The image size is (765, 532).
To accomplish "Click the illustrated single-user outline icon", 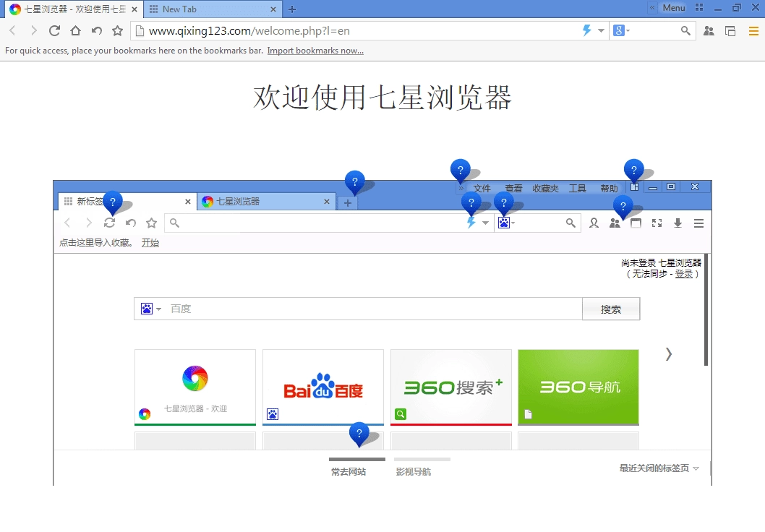I will (594, 223).
